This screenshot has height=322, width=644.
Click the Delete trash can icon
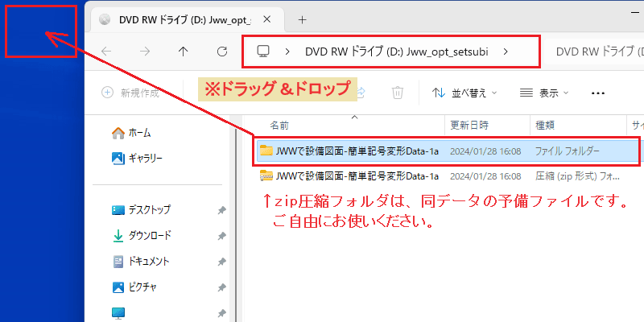[397, 93]
